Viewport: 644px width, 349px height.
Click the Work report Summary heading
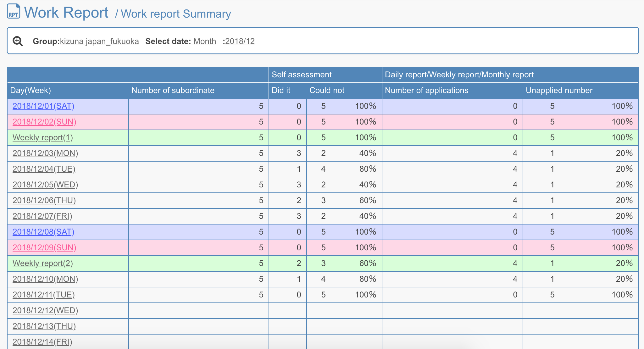click(176, 14)
